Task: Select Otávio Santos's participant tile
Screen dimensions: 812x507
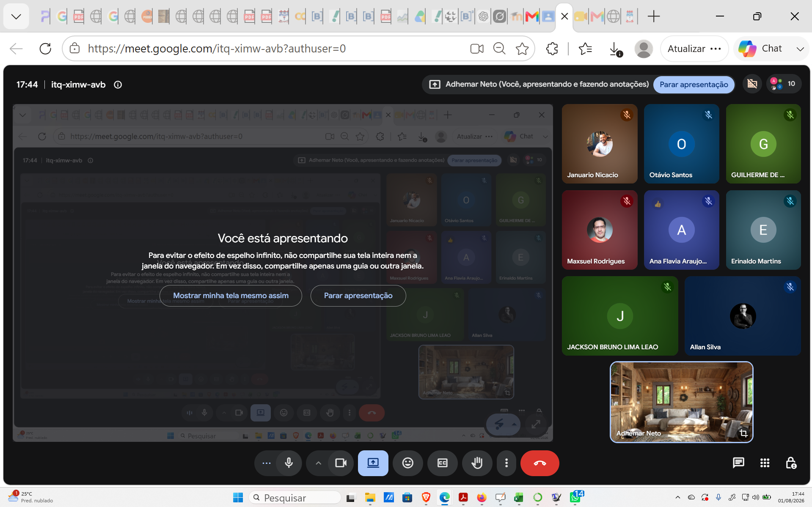Action: (681, 144)
